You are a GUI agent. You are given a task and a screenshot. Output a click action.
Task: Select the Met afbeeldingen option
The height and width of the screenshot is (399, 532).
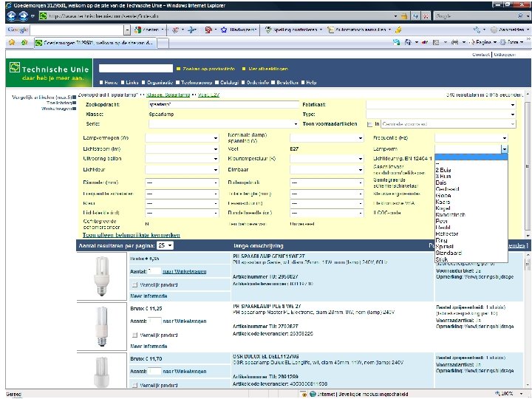[x=265, y=69]
